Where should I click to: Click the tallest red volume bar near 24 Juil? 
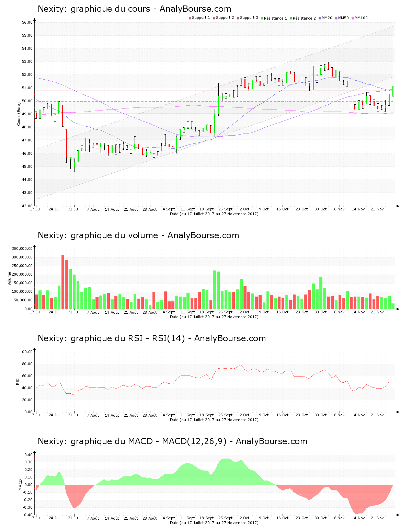pos(63,282)
